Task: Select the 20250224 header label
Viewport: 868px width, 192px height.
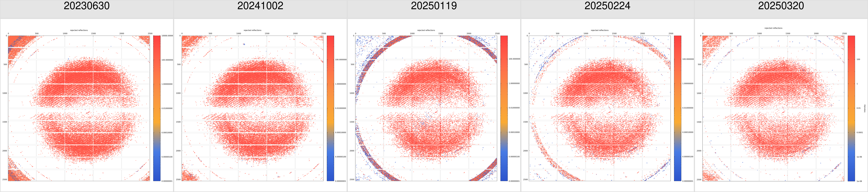Action: click(607, 6)
